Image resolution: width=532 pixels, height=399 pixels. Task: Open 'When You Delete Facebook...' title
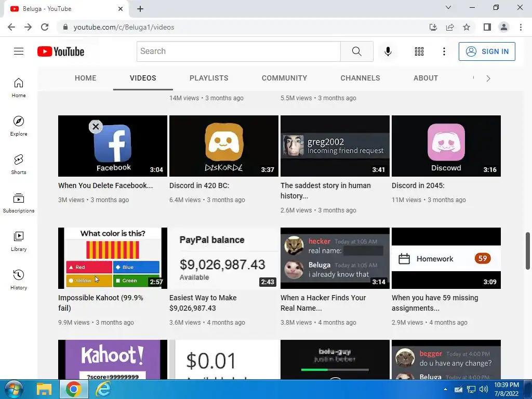105,185
